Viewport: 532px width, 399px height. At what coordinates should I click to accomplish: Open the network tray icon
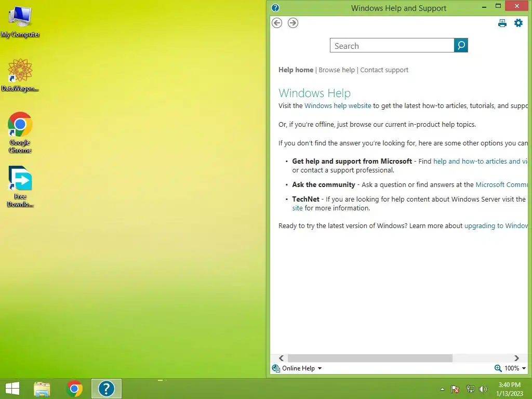click(x=470, y=389)
